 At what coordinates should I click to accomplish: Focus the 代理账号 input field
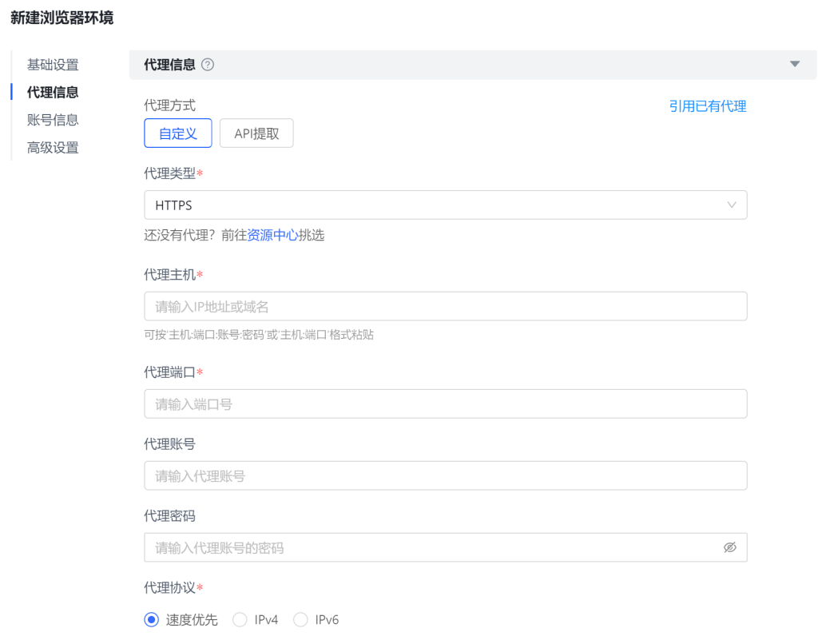[446, 475]
